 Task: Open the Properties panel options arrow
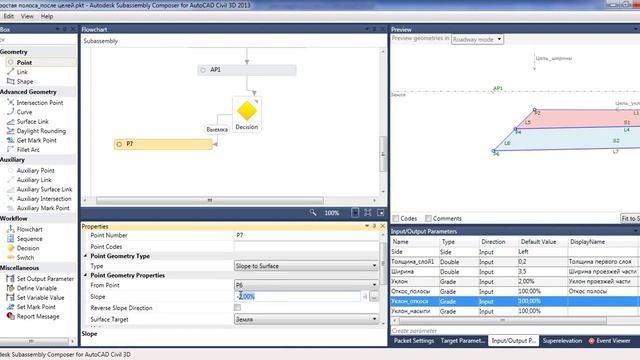click(x=367, y=226)
